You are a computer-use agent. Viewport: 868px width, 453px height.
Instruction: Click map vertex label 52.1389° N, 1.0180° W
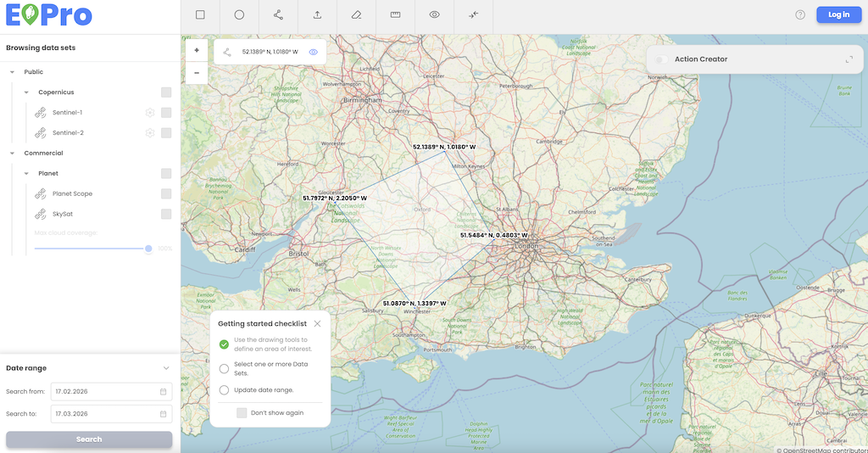click(x=444, y=148)
